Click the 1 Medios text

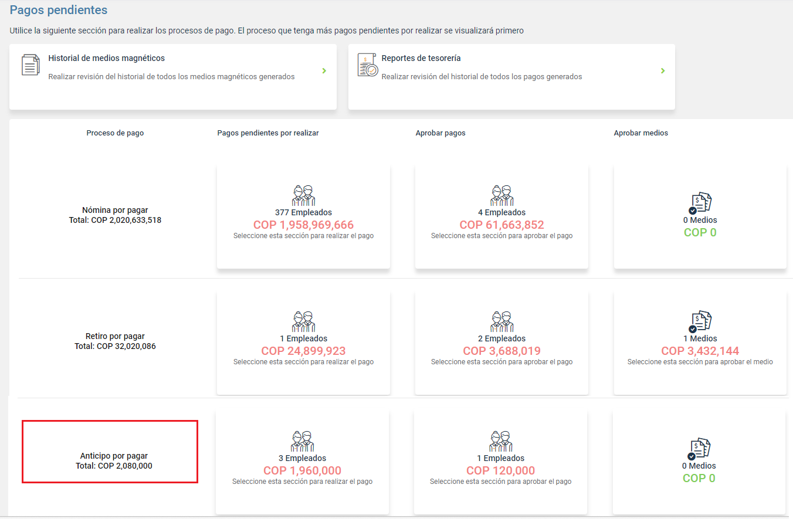click(700, 338)
